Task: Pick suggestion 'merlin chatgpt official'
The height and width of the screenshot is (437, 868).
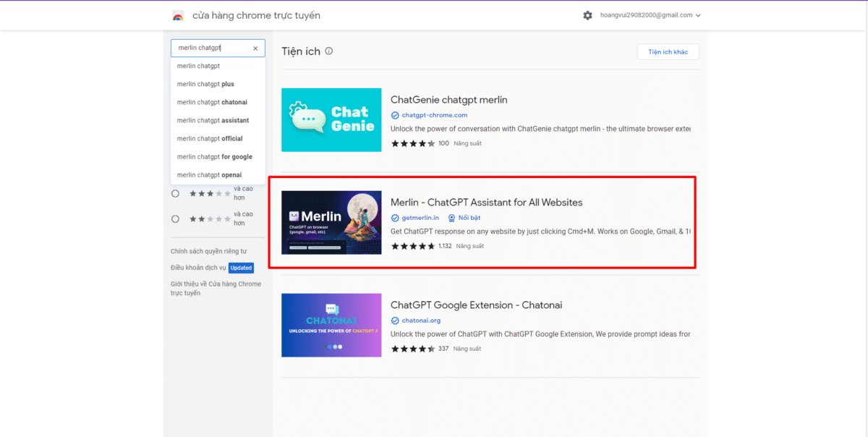Action: [210, 138]
